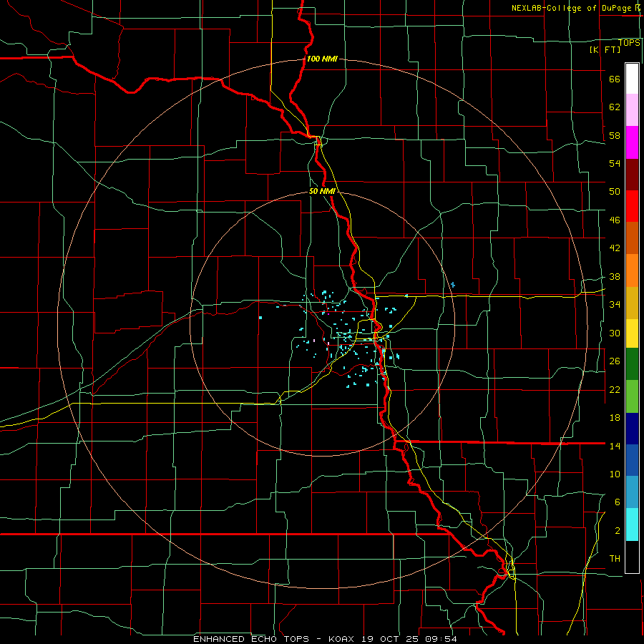Click the "50" legend scale value
The image size is (644, 644).
615,192
